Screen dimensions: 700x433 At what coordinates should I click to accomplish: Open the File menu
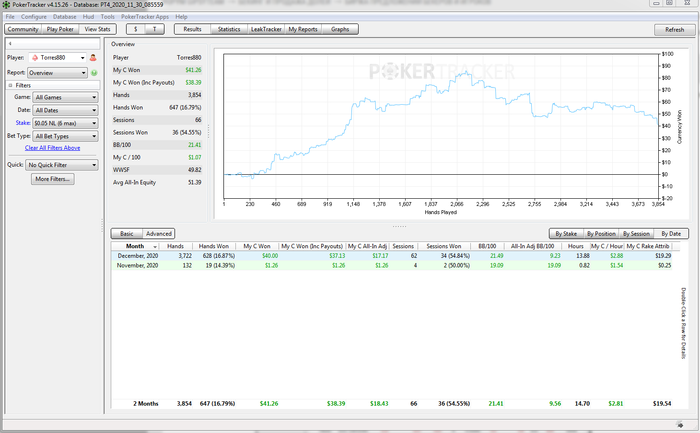[10, 17]
